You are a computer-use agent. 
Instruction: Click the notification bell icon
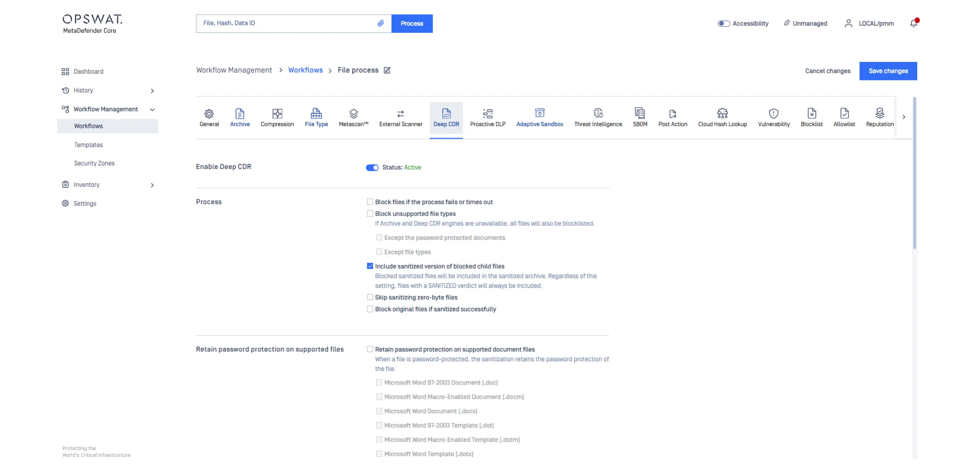pyautogui.click(x=913, y=24)
